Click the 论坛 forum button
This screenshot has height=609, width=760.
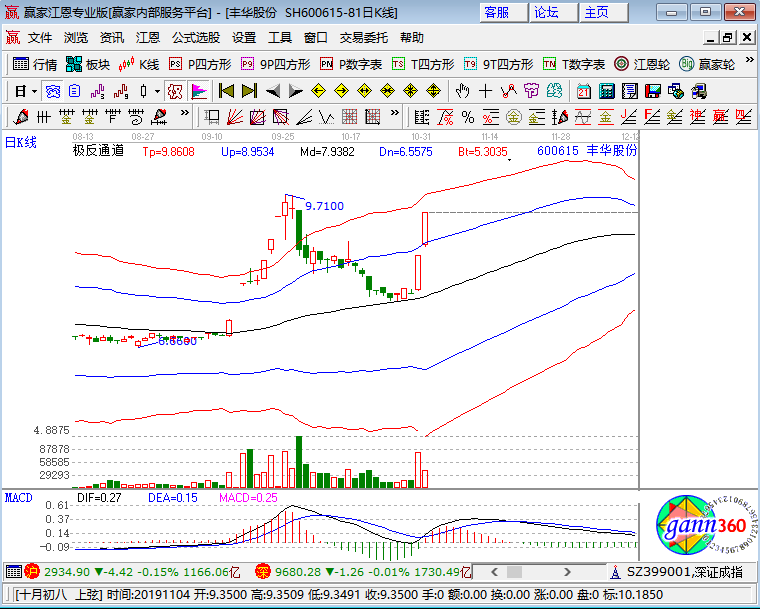[554, 13]
